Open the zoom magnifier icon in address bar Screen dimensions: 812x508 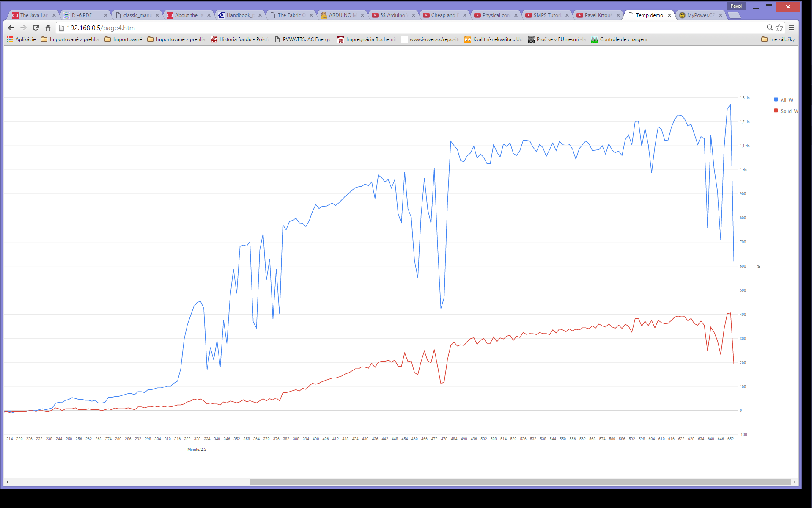tap(770, 28)
